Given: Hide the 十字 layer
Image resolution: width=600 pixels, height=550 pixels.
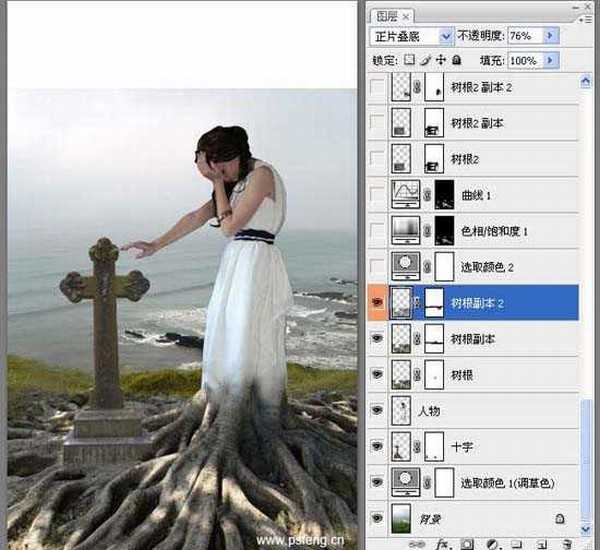Looking at the screenshot, I should [377, 446].
